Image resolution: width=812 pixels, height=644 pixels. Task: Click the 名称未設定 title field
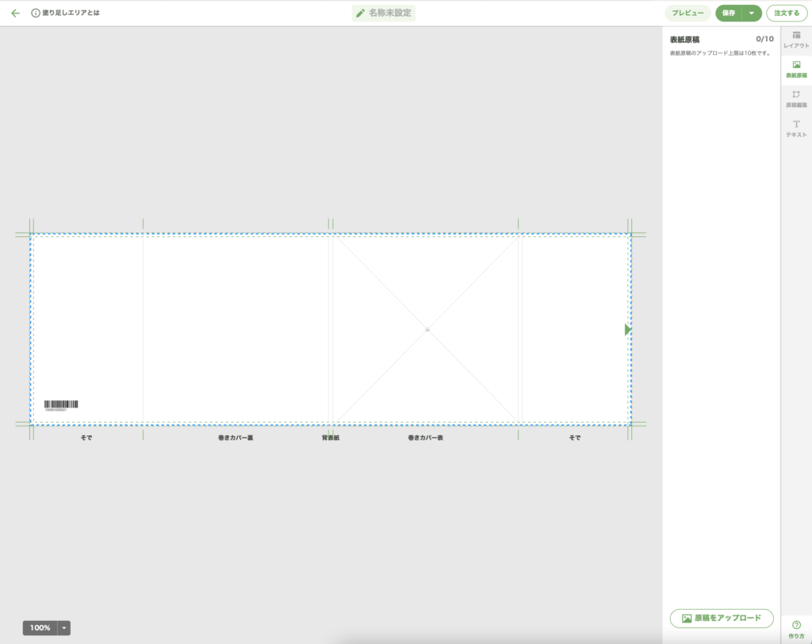[x=389, y=13]
